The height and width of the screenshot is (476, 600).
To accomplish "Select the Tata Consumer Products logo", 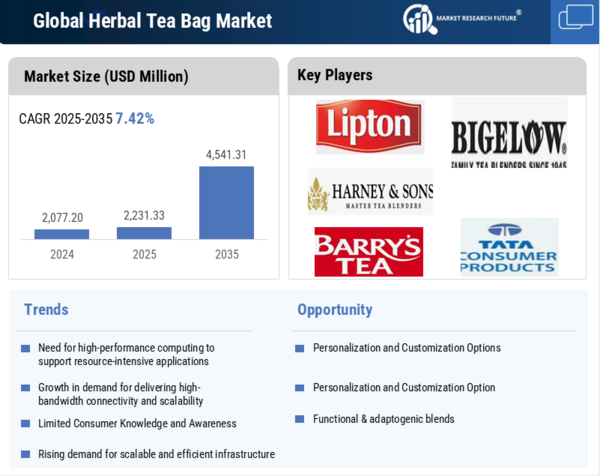I will coord(509,249).
